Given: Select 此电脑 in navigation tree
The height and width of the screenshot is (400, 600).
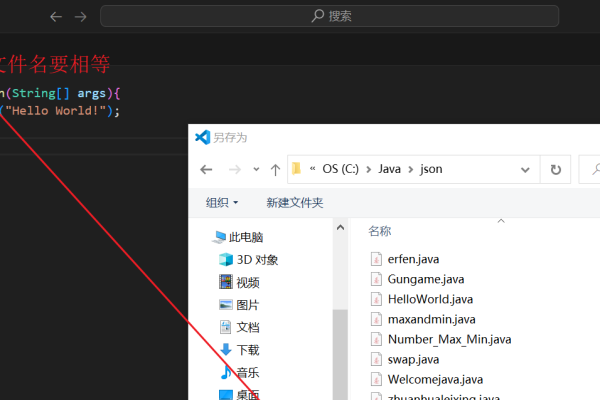Looking at the screenshot, I should coord(246,237).
